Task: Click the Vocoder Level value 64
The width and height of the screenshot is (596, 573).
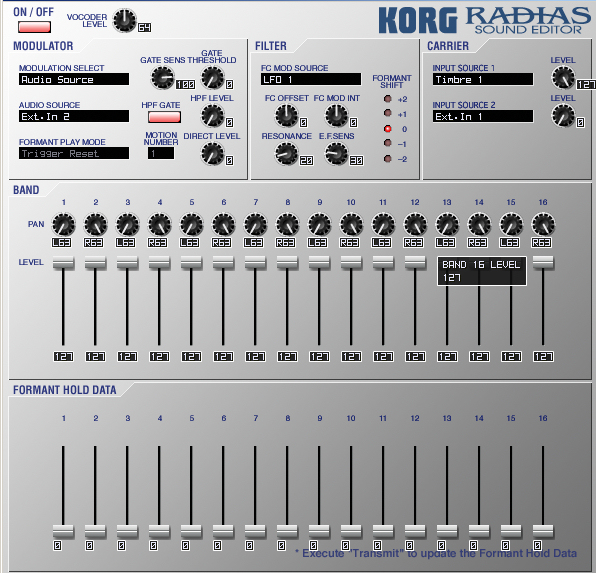Action: 144,27
